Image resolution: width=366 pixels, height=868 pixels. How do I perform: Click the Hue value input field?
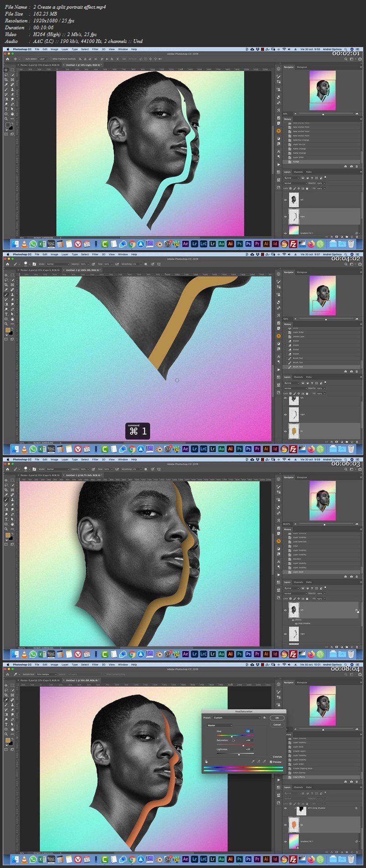(x=250, y=731)
